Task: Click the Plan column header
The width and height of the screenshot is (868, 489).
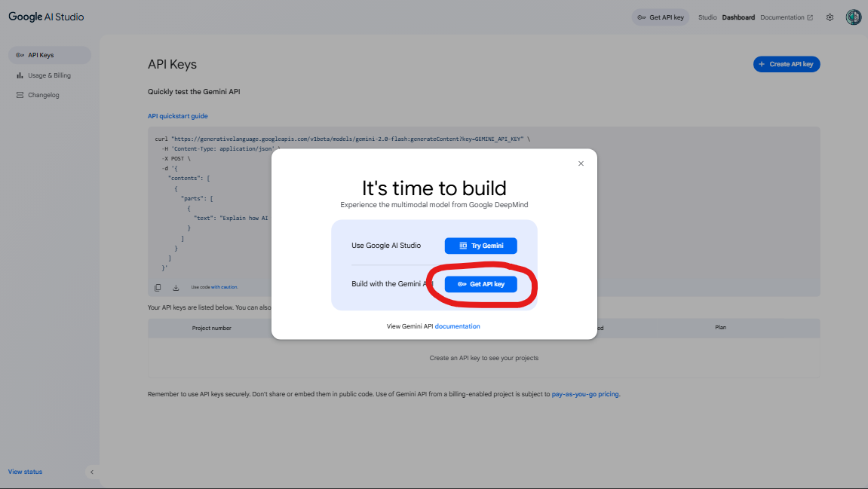Action: tap(720, 328)
